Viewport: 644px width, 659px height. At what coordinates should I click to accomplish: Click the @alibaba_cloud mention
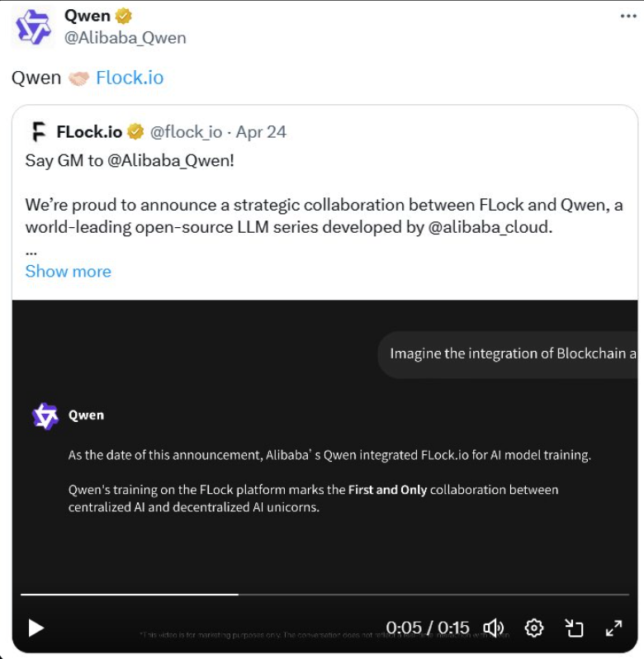click(x=489, y=226)
